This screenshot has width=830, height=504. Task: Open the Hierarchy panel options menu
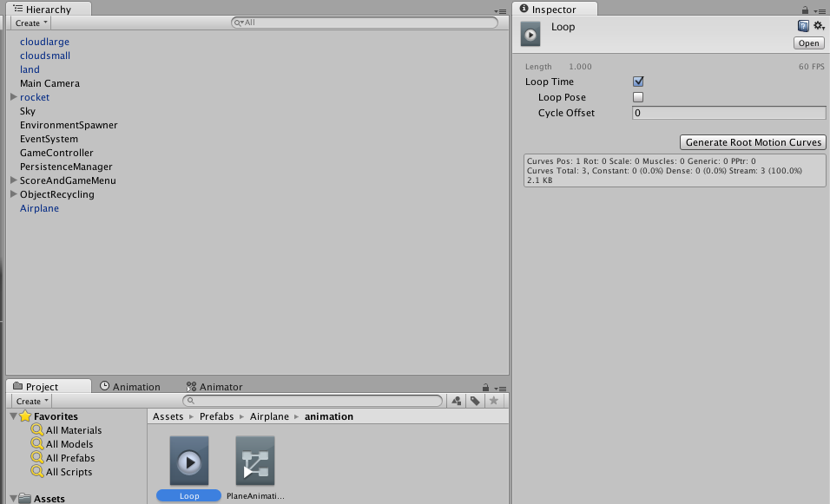click(x=500, y=10)
